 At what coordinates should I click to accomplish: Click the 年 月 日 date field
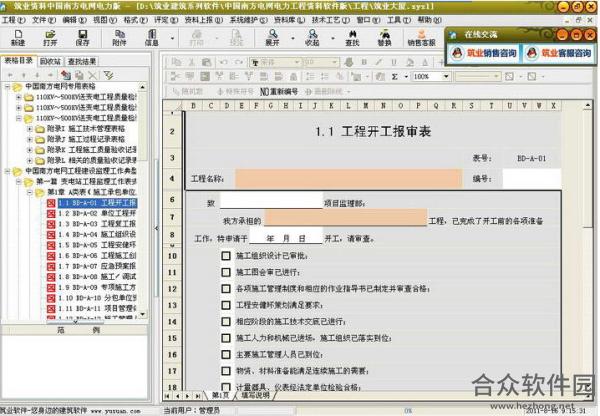coord(286,238)
